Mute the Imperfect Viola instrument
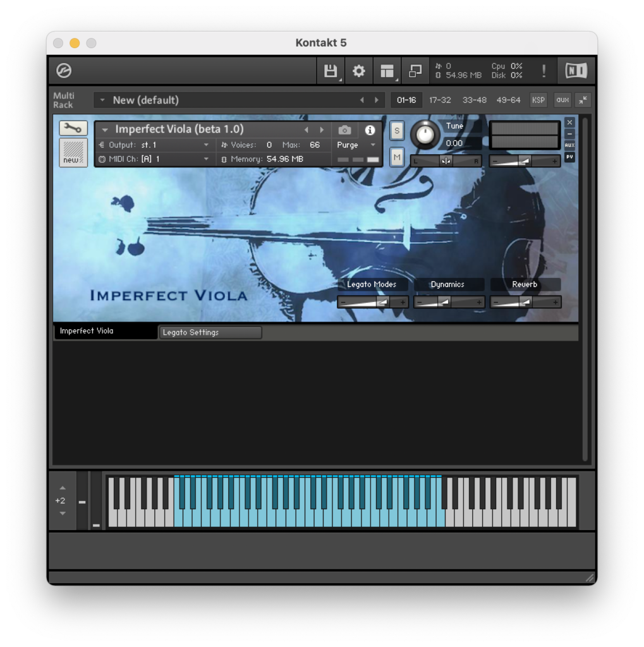The image size is (644, 647). click(x=397, y=157)
